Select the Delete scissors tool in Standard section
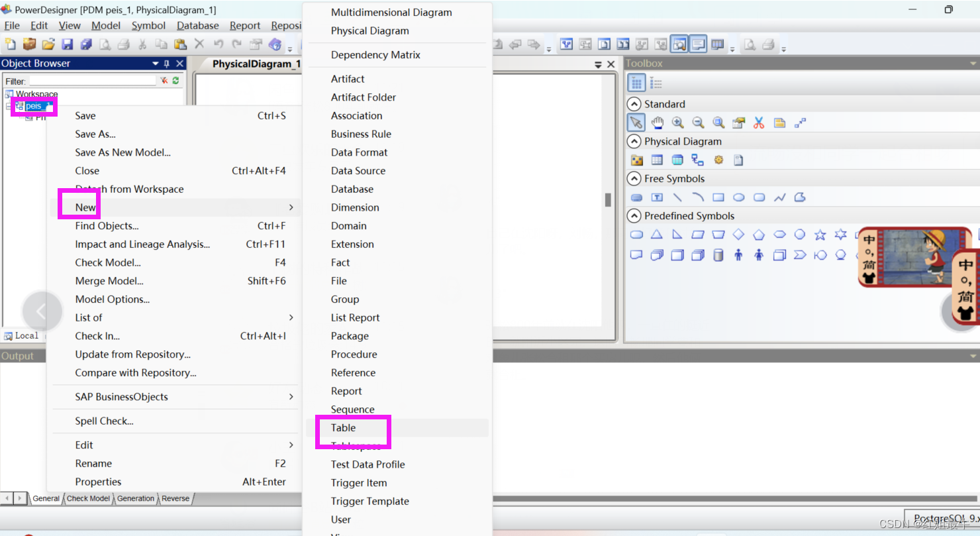 tap(759, 123)
